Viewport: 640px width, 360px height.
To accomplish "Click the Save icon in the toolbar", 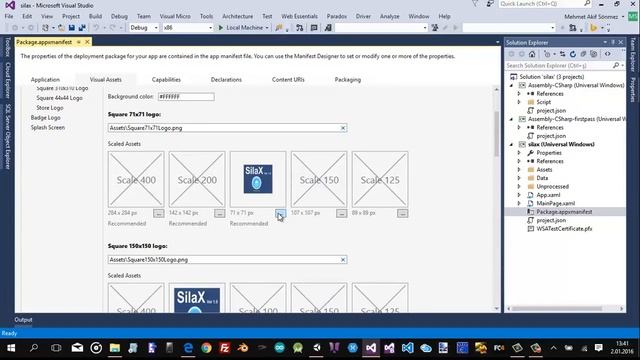I will pyautogui.click(x=72, y=28).
